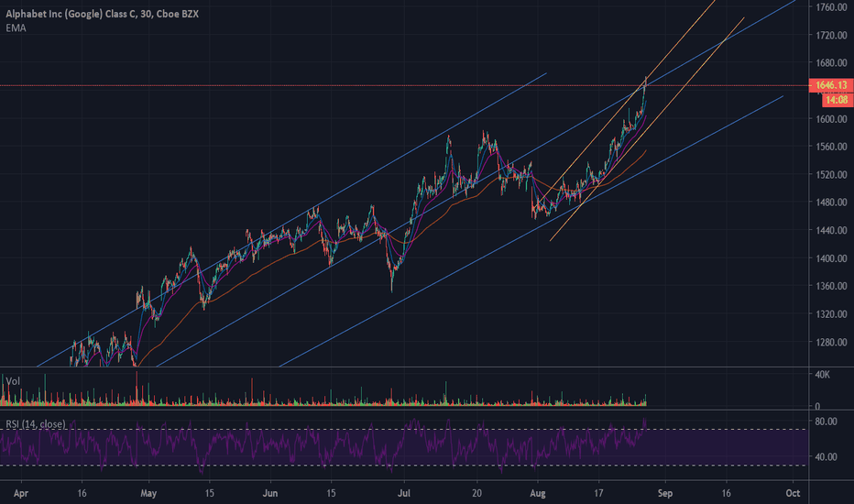
Task: Select the red horizontal price line
Action: [403, 85]
